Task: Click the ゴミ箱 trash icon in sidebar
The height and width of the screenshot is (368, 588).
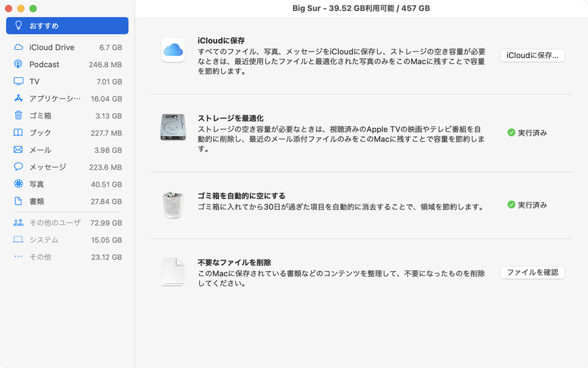Action: [18, 115]
